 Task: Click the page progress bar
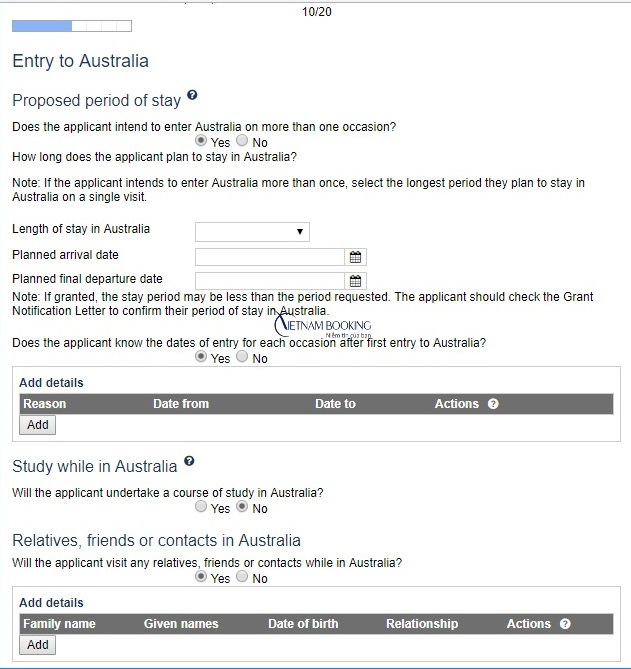[71, 25]
